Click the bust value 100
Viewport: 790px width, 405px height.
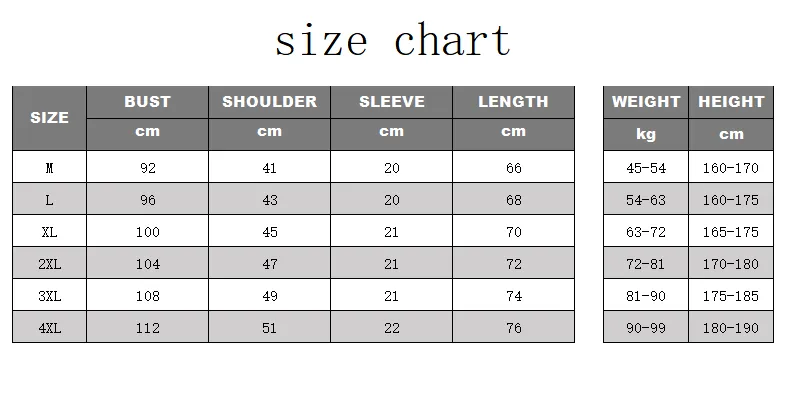pos(147,232)
